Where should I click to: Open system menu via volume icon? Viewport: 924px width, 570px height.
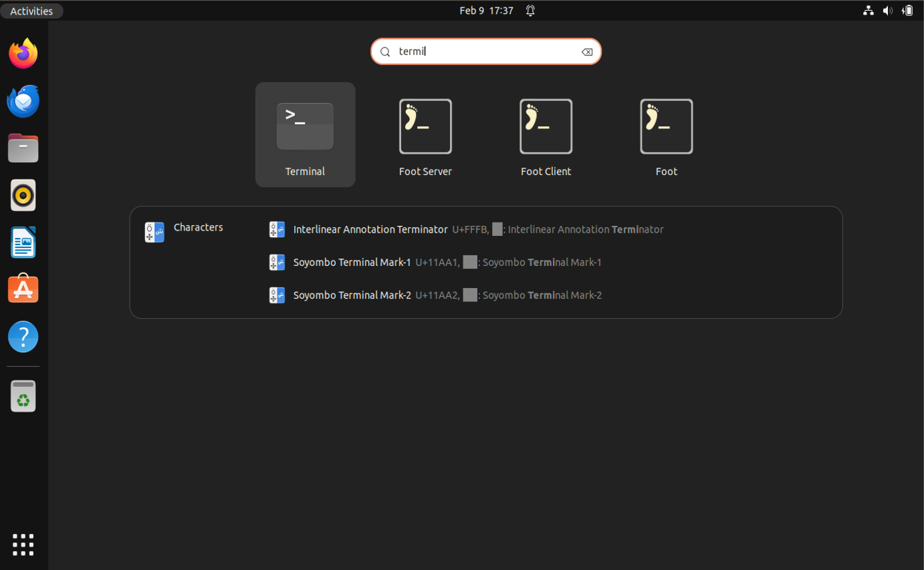888,11
